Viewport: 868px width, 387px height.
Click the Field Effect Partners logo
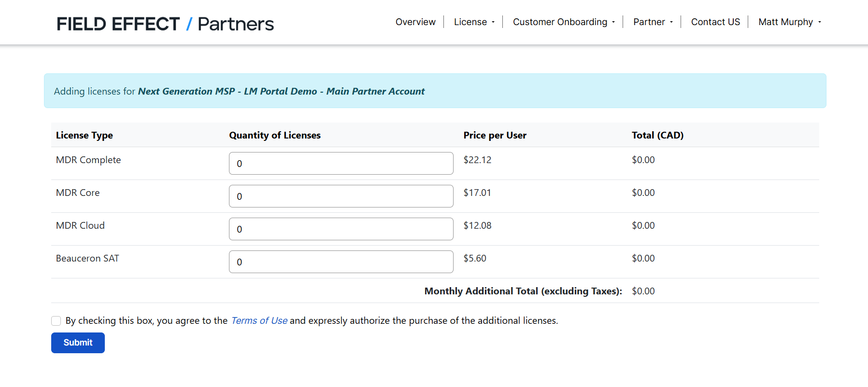tap(165, 24)
